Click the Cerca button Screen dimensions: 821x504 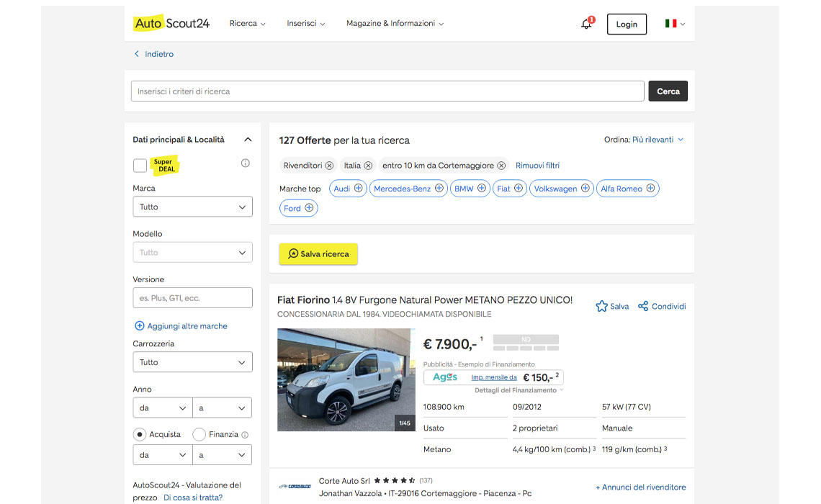coord(668,91)
